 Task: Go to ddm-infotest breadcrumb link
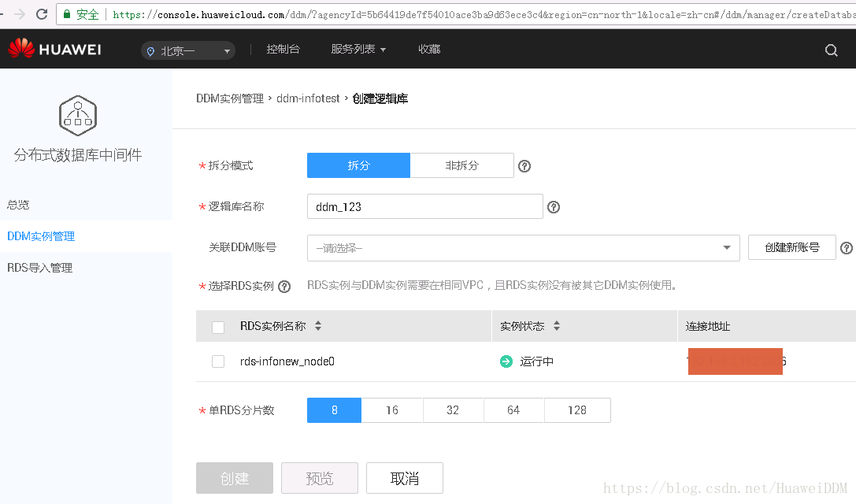pyautogui.click(x=308, y=99)
